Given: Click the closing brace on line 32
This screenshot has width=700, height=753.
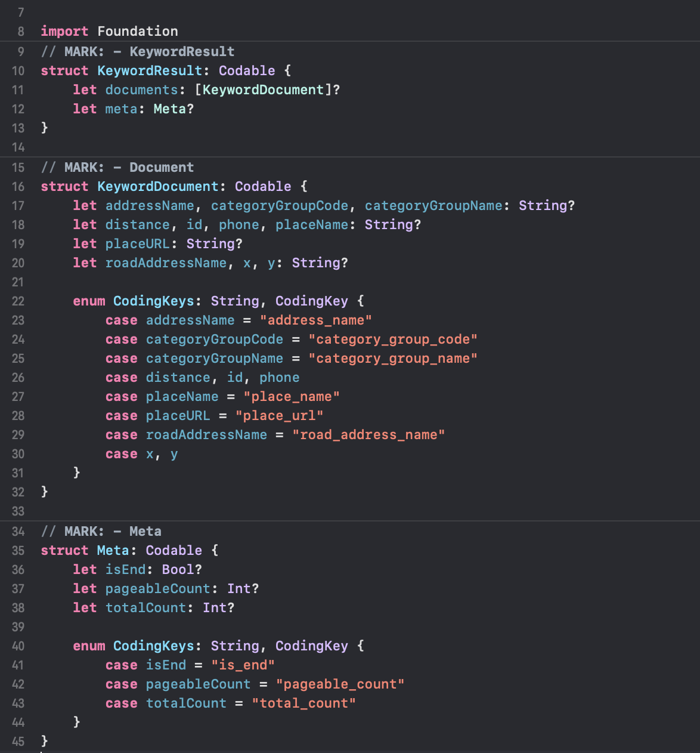Looking at the screenshot, I should click(44, 492).
